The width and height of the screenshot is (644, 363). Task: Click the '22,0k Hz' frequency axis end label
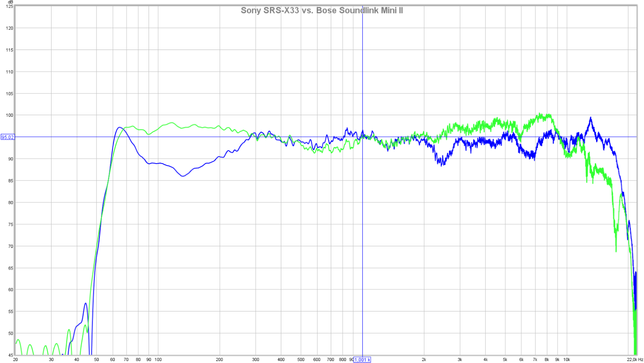click(x=635, y=359)
